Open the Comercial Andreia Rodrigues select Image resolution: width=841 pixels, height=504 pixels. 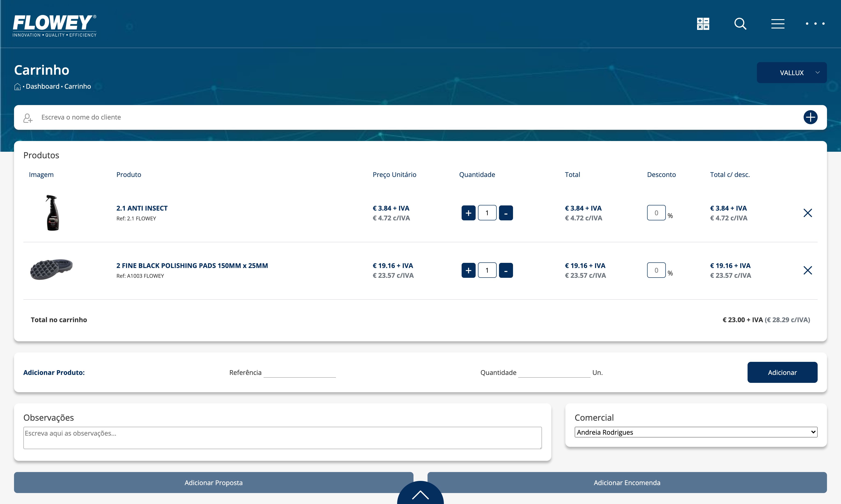695,432
